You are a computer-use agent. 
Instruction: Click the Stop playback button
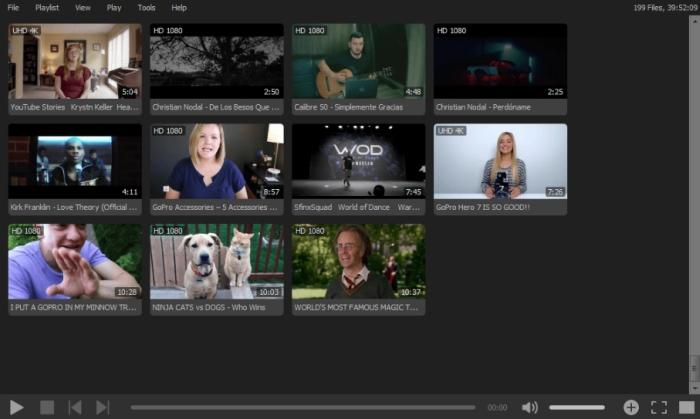point(47,407)
